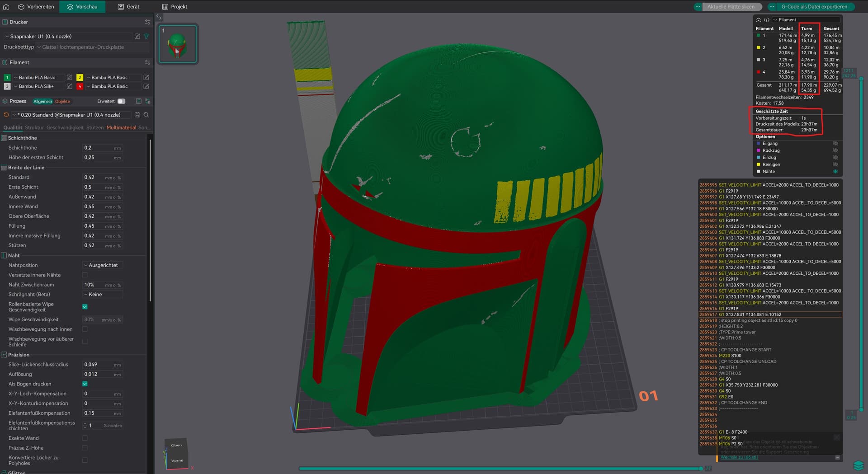This screenshot has height=474, width=868.
Task: Collapse the Präzision settings section
Action: [x=19, y=355]
